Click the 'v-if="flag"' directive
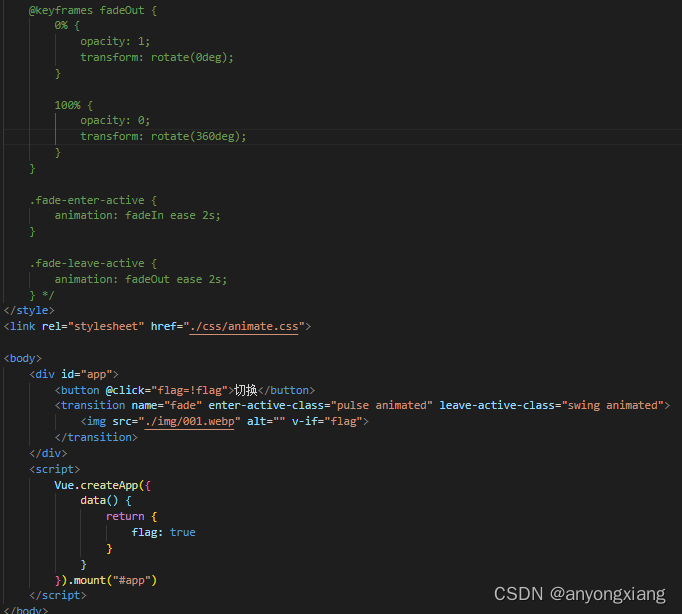The width and height of the screenshot is (682, 614). tap(327, 421)
